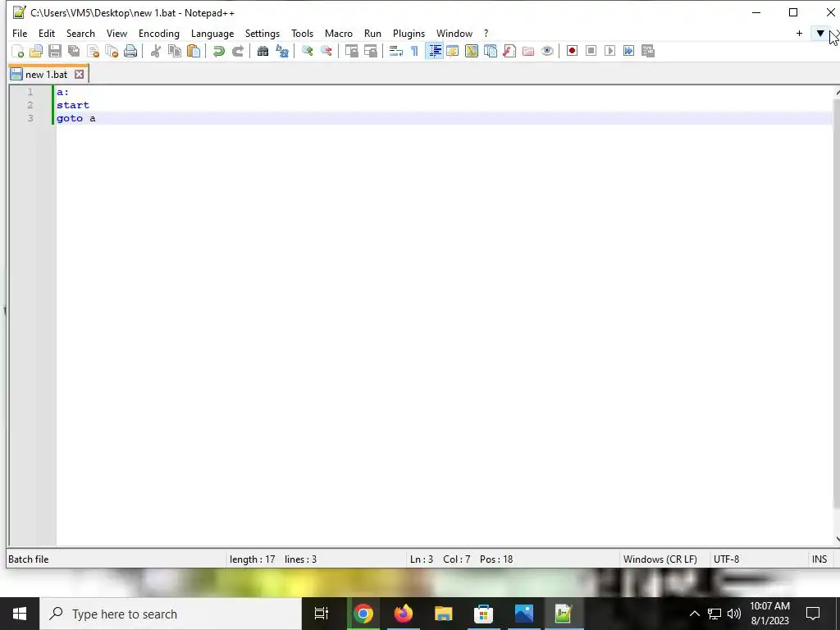Select the new 1.bat tab
This screenshot has width=840, height=630.
point(46,75)
